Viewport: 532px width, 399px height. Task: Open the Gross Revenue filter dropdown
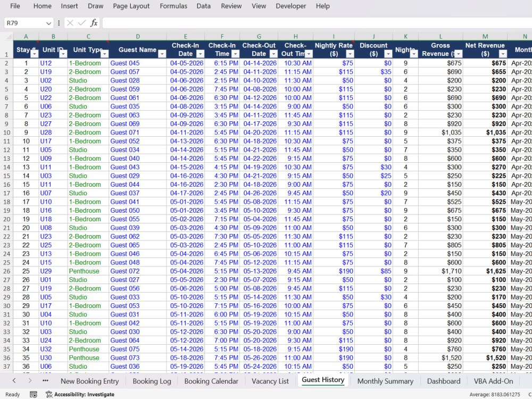(x=459, y=54)
